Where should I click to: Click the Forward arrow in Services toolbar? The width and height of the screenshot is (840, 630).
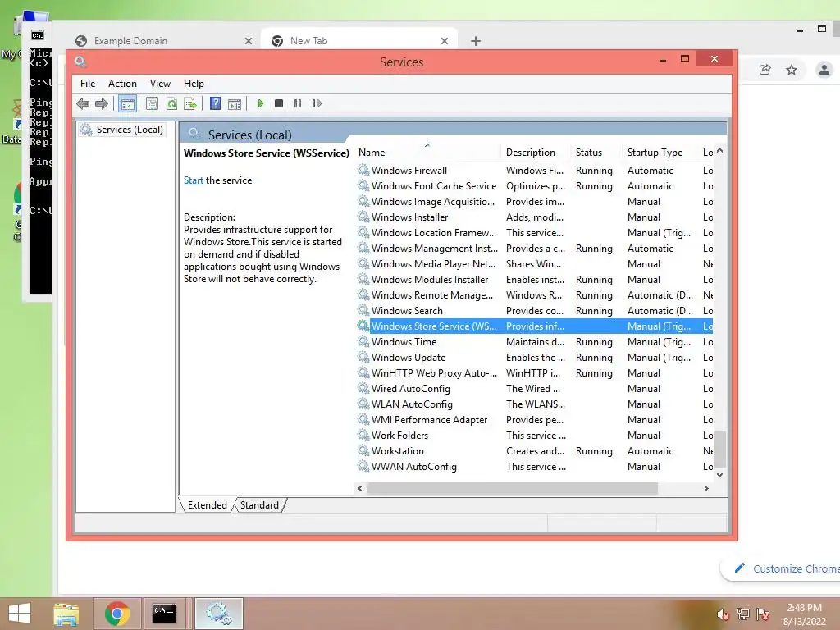pos(101,103)
